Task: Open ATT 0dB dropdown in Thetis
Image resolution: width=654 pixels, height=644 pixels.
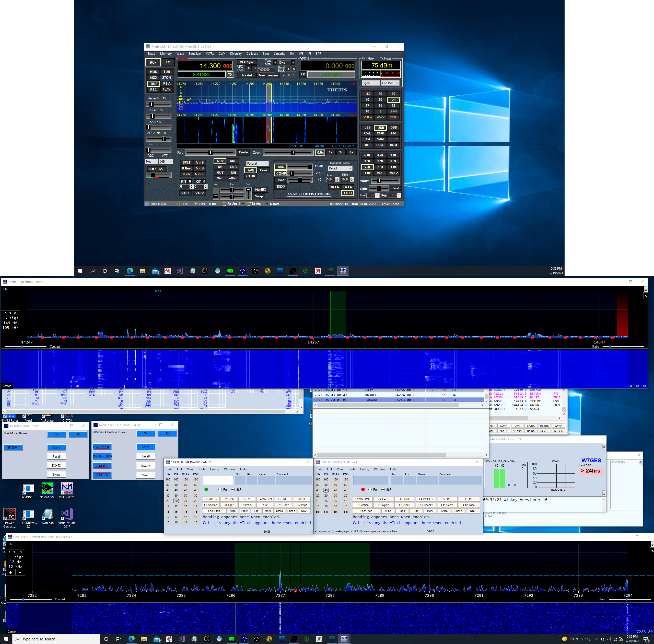Action: coord(166,162)
